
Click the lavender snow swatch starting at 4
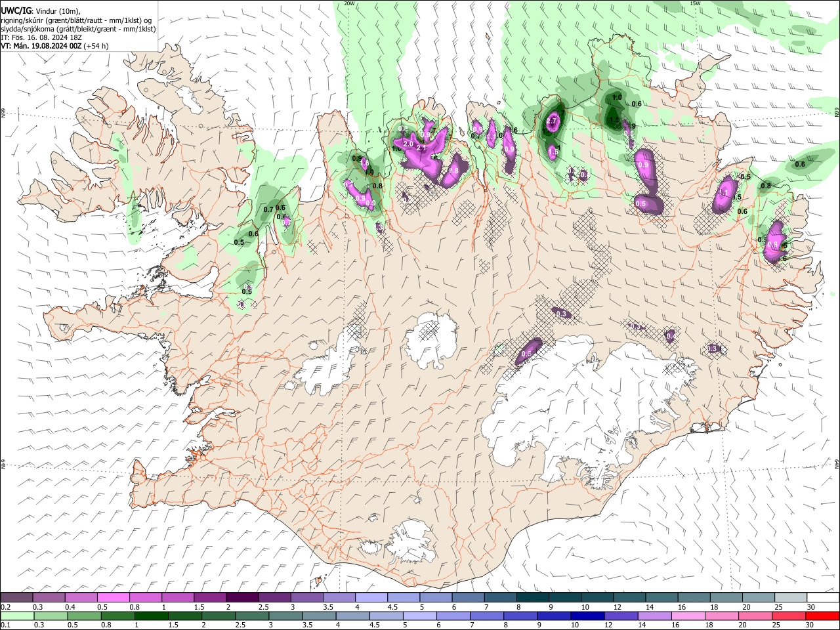371,597
